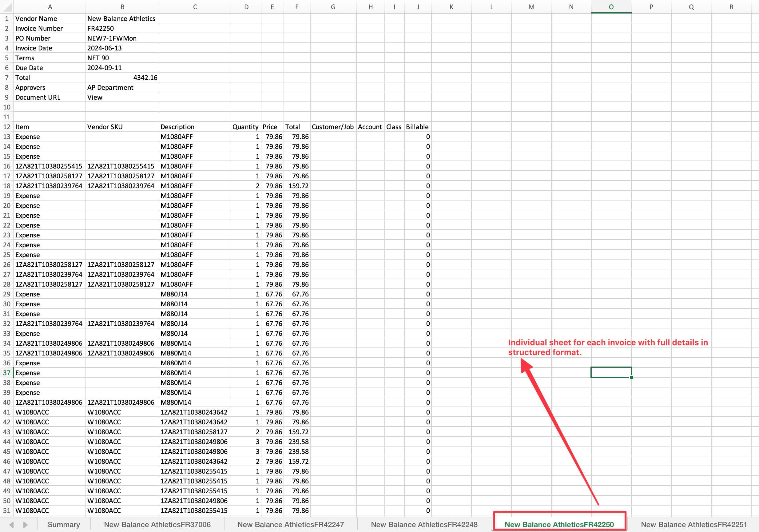Click the Class heading cell
This screenshot has height=532, width=759.
click(394, 127)
